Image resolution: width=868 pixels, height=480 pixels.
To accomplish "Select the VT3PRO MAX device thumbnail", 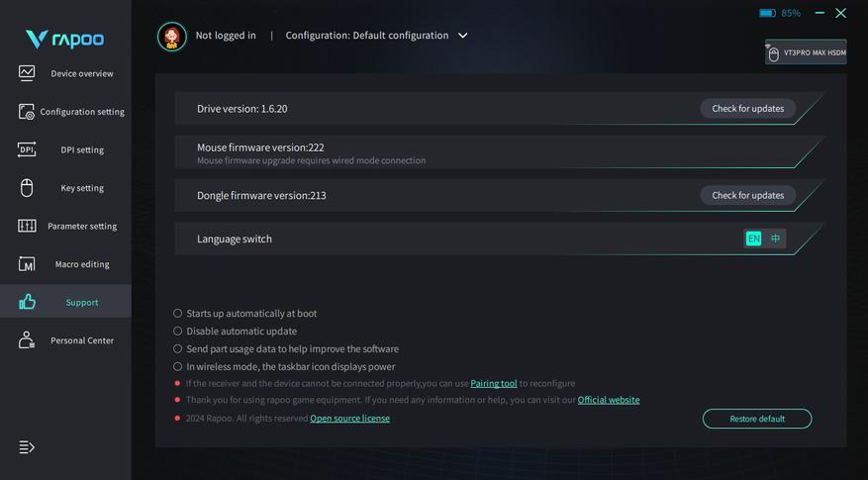I will point(806,52).
